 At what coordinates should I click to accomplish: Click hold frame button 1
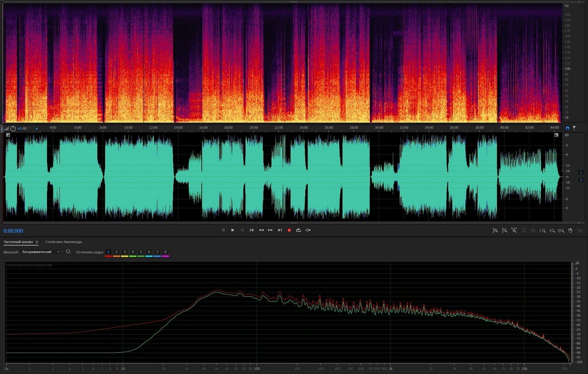point(108,252)
